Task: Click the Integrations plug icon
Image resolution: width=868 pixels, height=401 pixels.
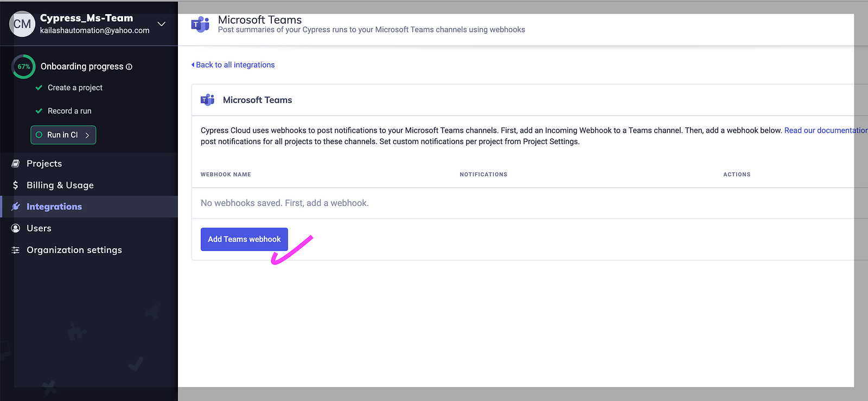Action: pyautogui.click(x=16, y=206)
